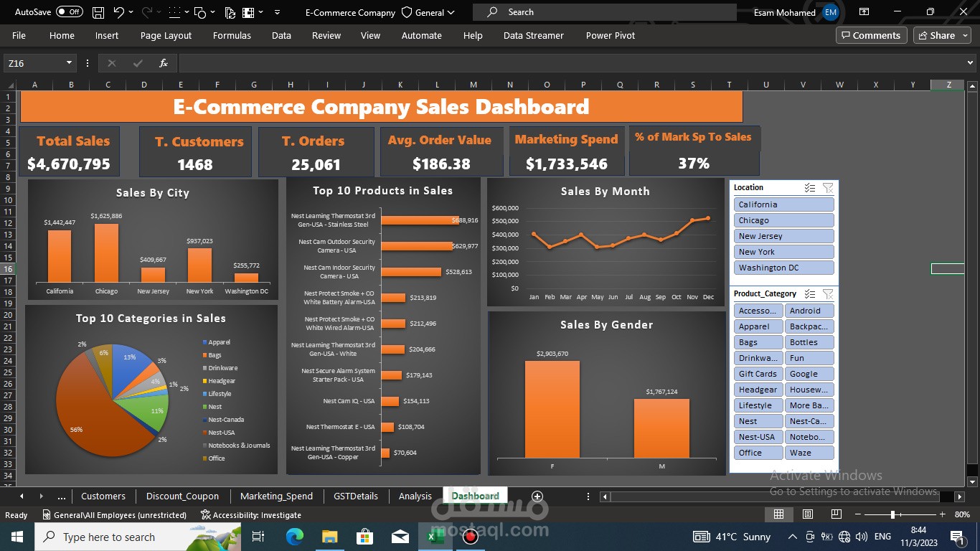Click the multi-select icon on Location slicer
Viewport: 980px width, 551px height.
pyautogui.click(x=809, y=188)
